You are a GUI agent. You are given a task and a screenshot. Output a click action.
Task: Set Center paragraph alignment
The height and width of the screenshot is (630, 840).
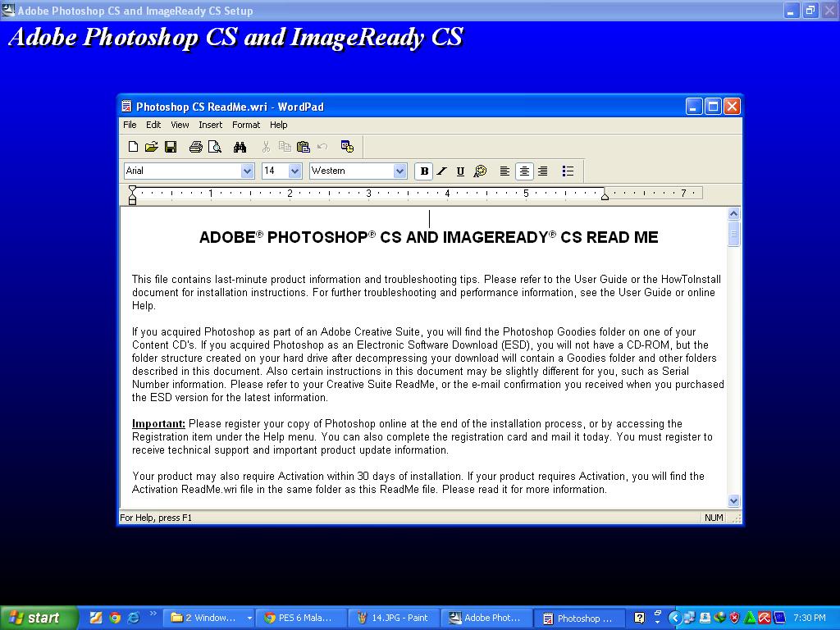click(x=524, y=171)
